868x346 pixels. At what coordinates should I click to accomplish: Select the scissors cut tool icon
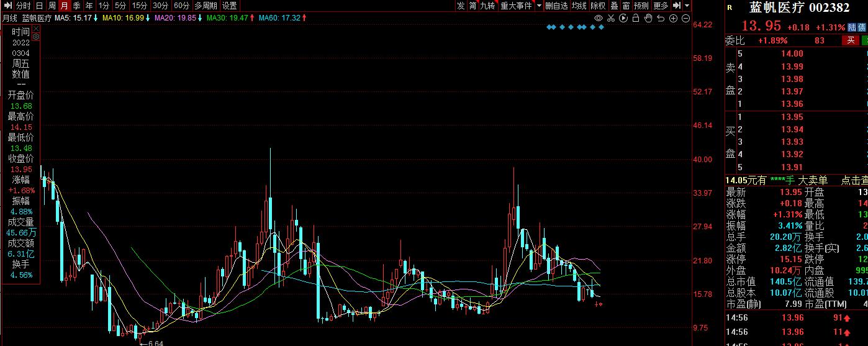pos(611,18)
